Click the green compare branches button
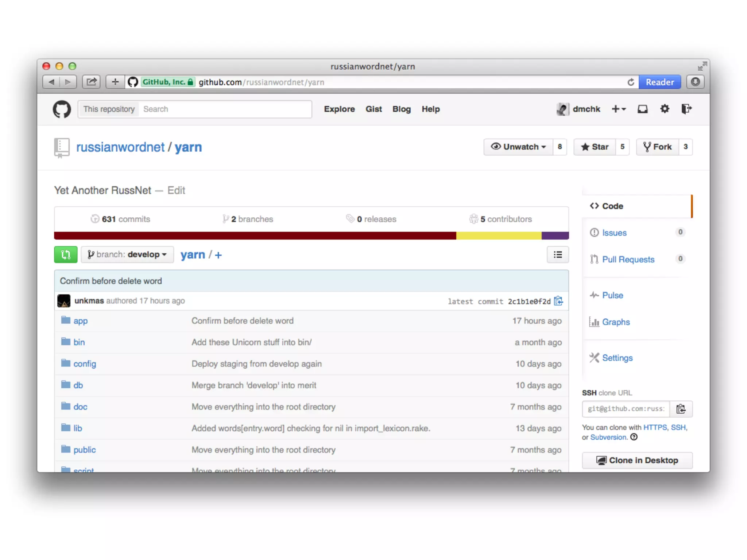747x560 pixels. (x=66, y=254)
